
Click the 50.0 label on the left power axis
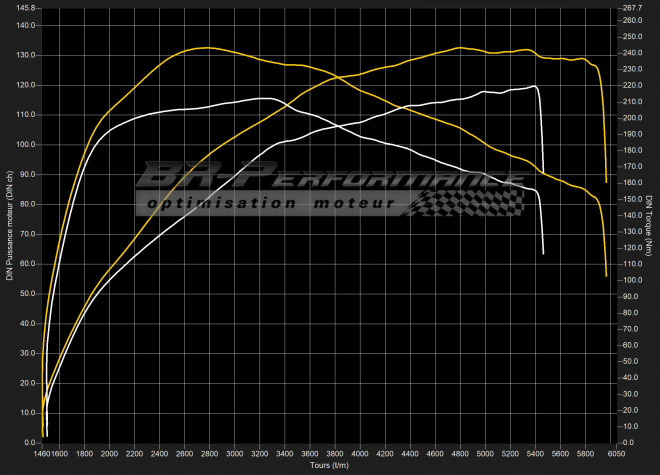pos(29,293)
